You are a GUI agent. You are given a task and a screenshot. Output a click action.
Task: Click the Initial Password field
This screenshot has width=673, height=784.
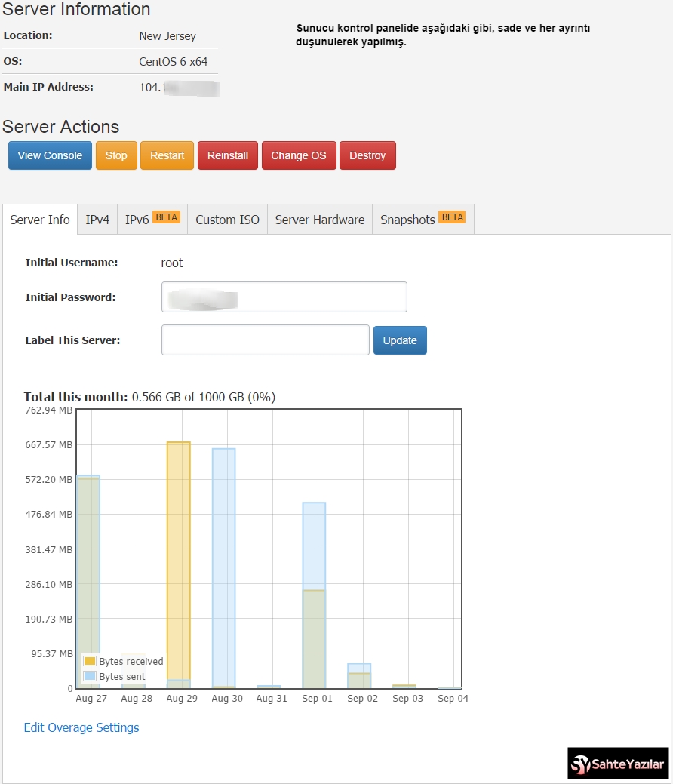[x=284, y=297]
